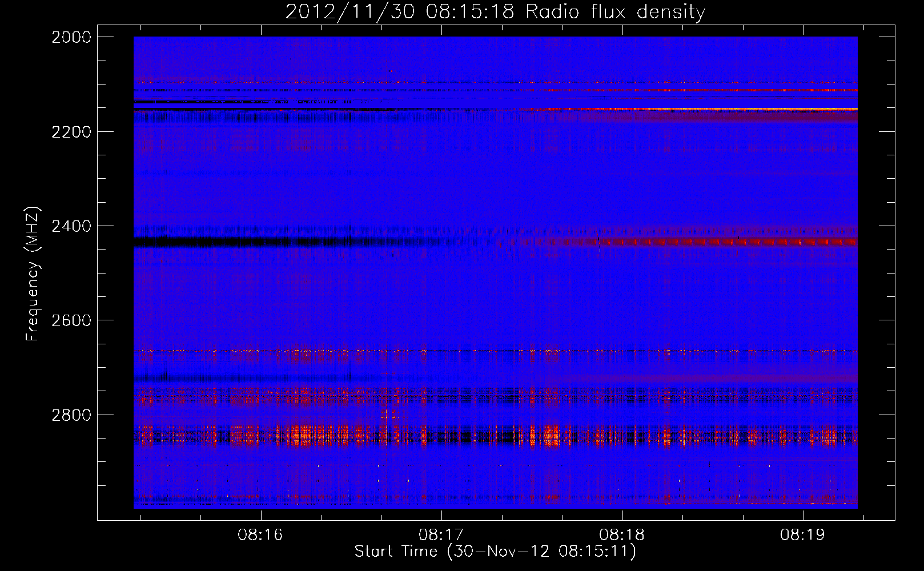Click the 2400 frequency tick label

pos(71,226)
